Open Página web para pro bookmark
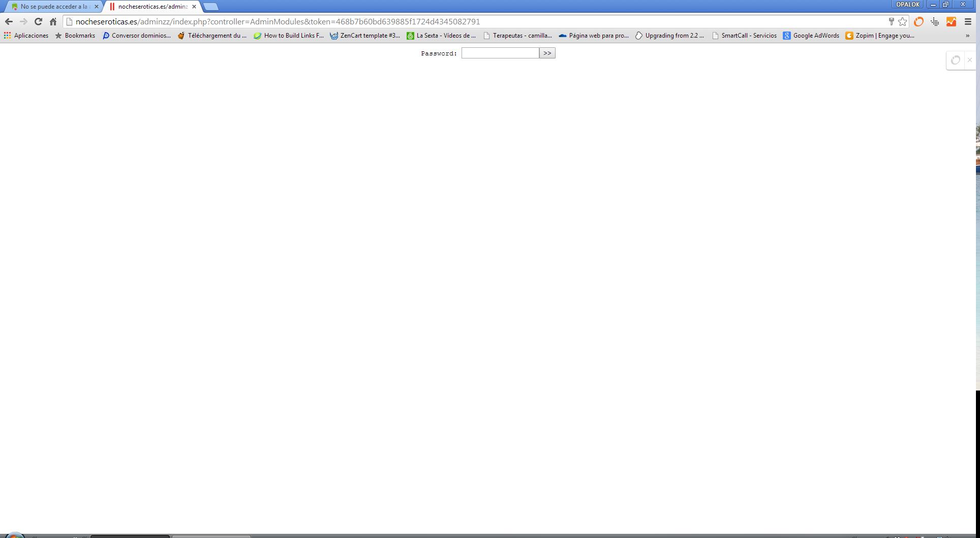 coord(594,36)
